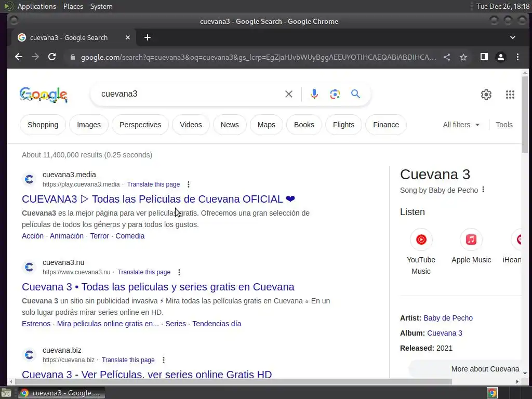Viewport: 532px width, 399px height.
Task: Bookmark this tab with the star
Action: tap(463, 57)
